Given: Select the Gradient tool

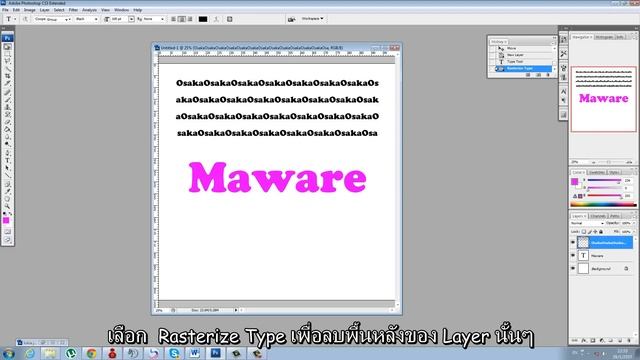Looking at the screenshot, I should click(7, 129).
